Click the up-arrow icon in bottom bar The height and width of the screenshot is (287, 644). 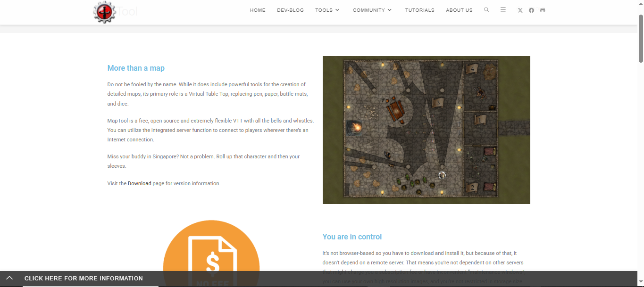coord(9,279)
